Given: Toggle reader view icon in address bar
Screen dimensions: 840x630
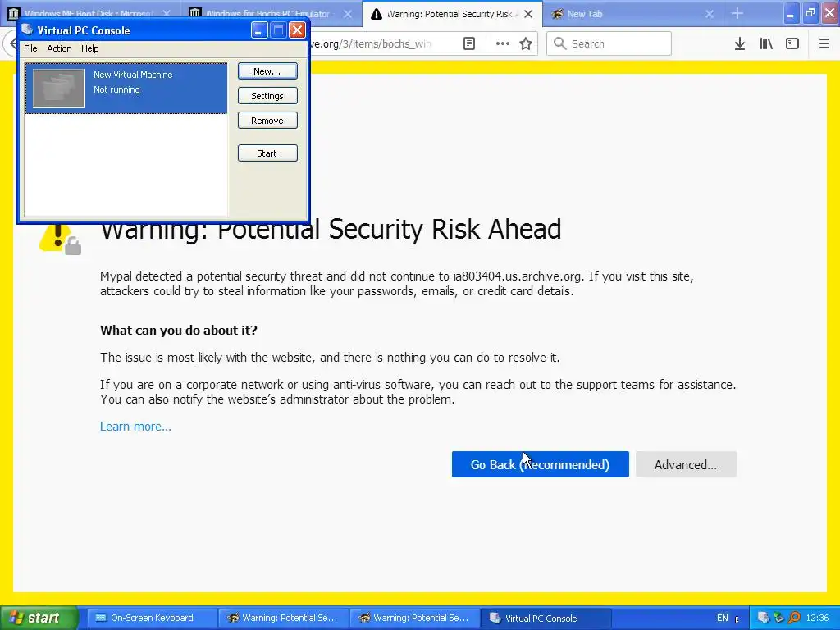Looking at the screenshot, I should 468,44.
